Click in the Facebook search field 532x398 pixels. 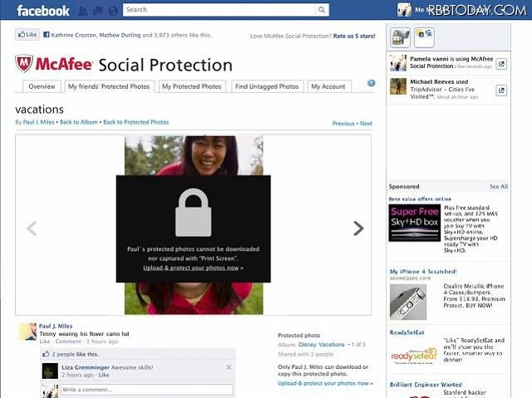point(219,10)
